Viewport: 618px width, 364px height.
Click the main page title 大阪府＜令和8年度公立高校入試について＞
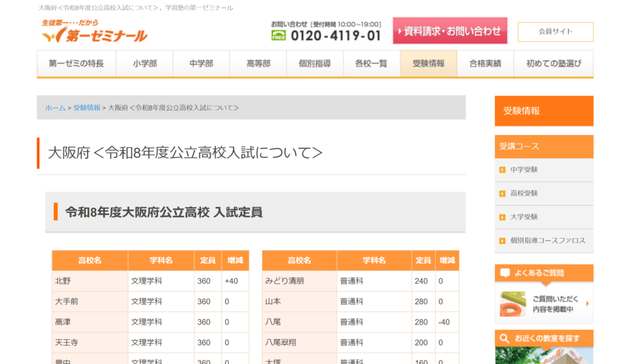point(185,153)
